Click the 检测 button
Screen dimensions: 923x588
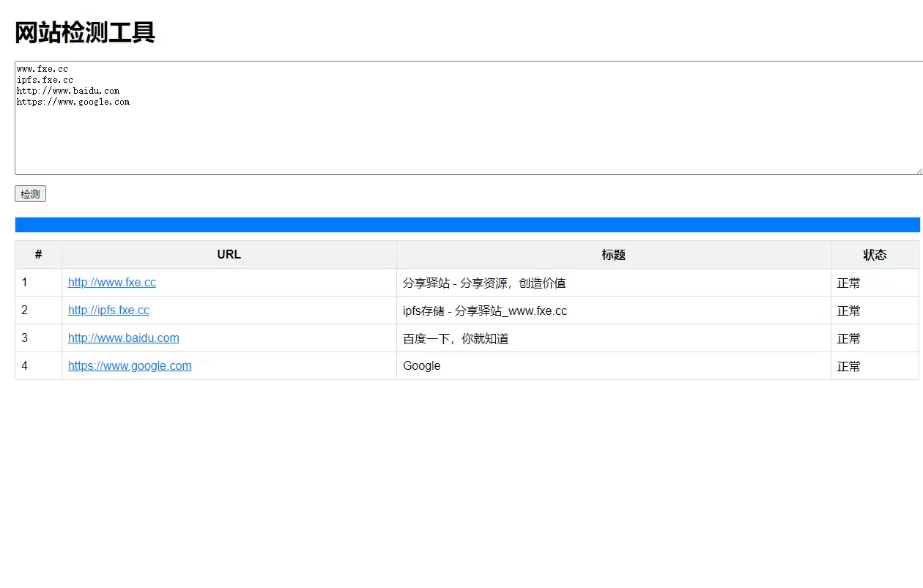pos(30,194)
